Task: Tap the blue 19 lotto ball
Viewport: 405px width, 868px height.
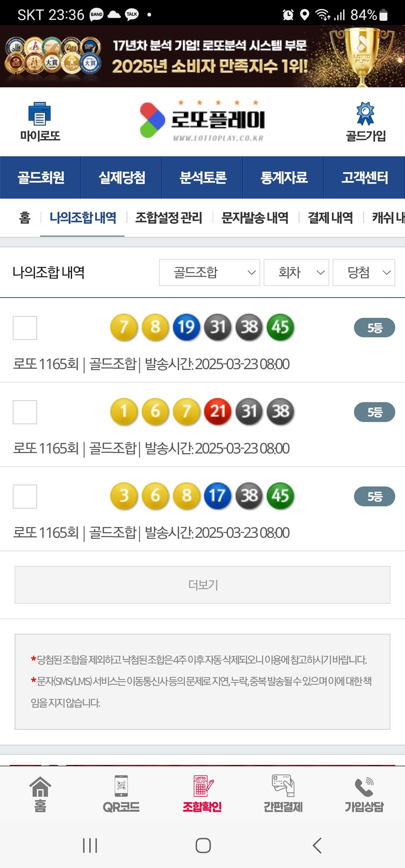Action: pos(186,327)
